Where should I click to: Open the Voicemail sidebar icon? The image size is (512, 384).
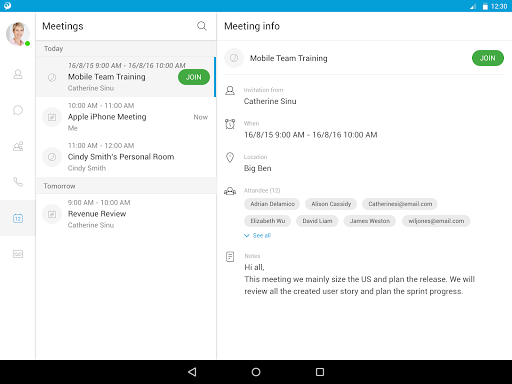tap(18, 254)
